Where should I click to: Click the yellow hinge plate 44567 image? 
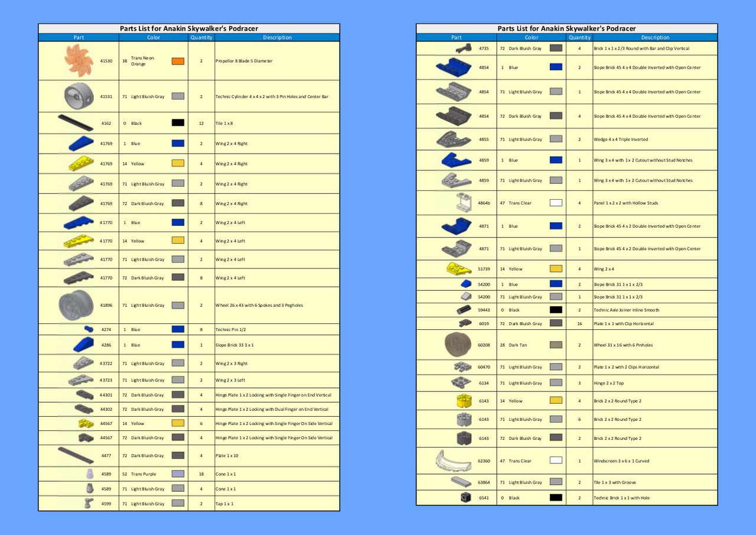pos(87,423)
